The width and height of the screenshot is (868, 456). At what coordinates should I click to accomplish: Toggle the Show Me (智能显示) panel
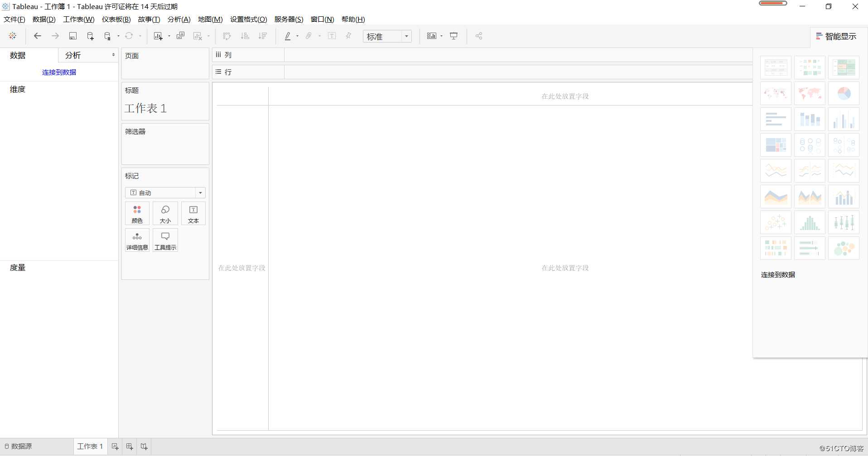click(836, 36)
